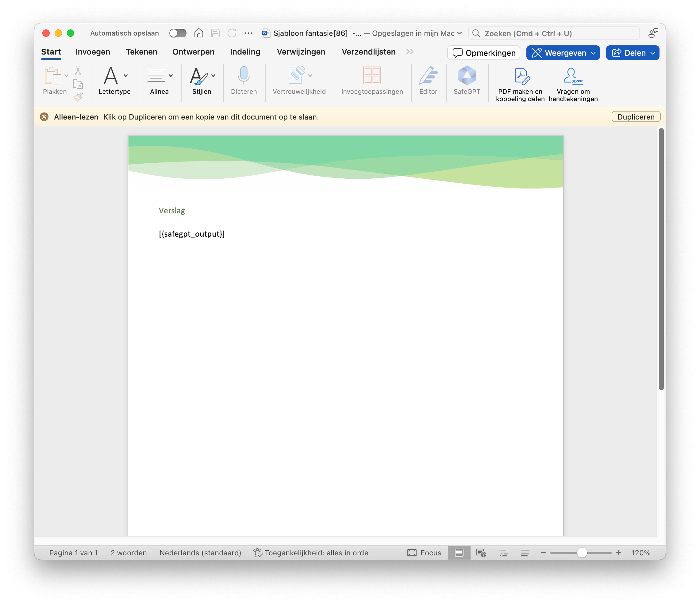Toggle Automatisch opslaan switch
Image resolution: width=700 pixels, height=605 pixels.
coord(178,33)
